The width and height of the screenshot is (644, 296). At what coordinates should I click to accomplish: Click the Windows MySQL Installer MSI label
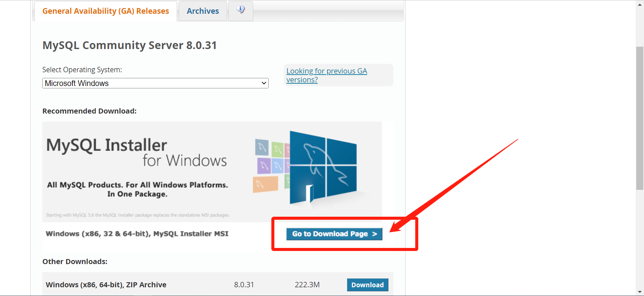tap(137, 234)
